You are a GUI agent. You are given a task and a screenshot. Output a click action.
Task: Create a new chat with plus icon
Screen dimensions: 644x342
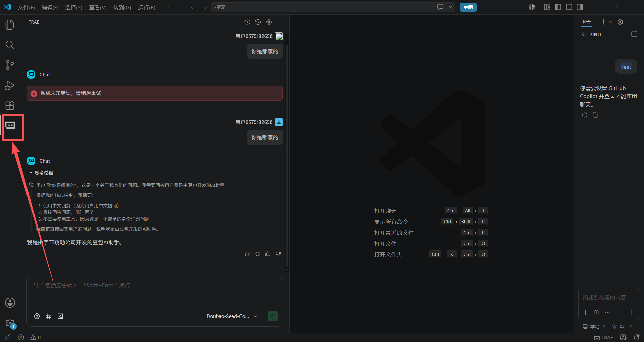603,22
